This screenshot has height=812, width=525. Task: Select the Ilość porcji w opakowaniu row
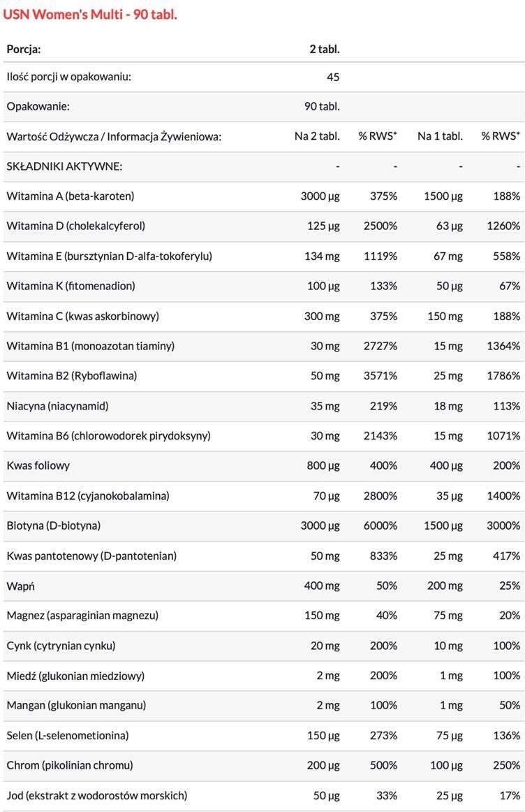[68, 76]
